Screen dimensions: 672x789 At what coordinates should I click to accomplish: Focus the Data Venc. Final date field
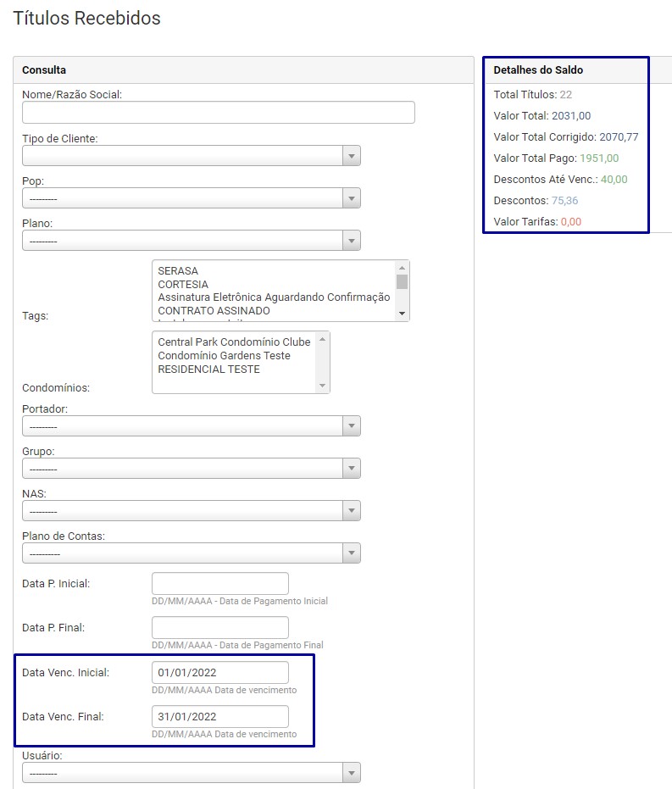coord(219,717)
